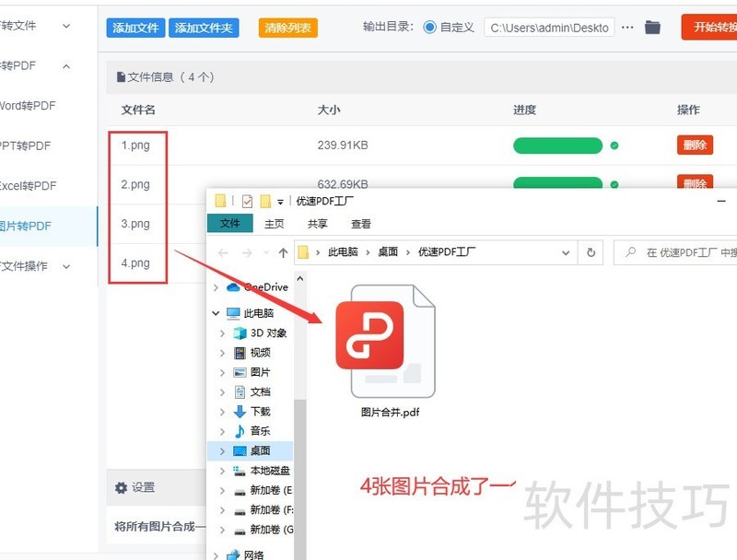Select the 自定义 output directory radio button
The height and width of the screenshot is (560, 737).
point(429,28)
